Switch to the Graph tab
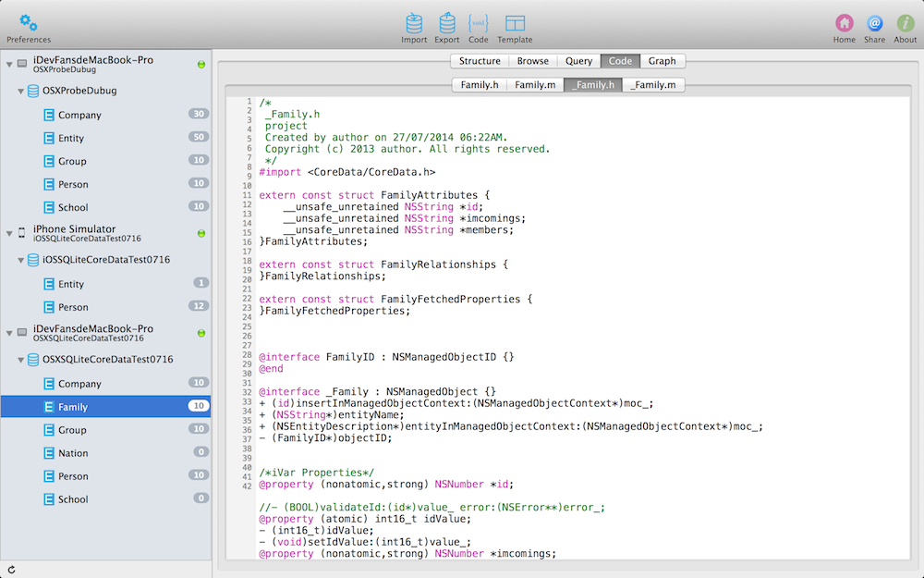The image size is (924, 578). (x=663, y=61)
